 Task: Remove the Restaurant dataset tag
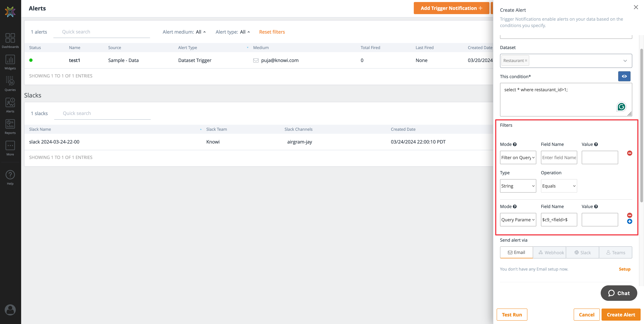526,61
